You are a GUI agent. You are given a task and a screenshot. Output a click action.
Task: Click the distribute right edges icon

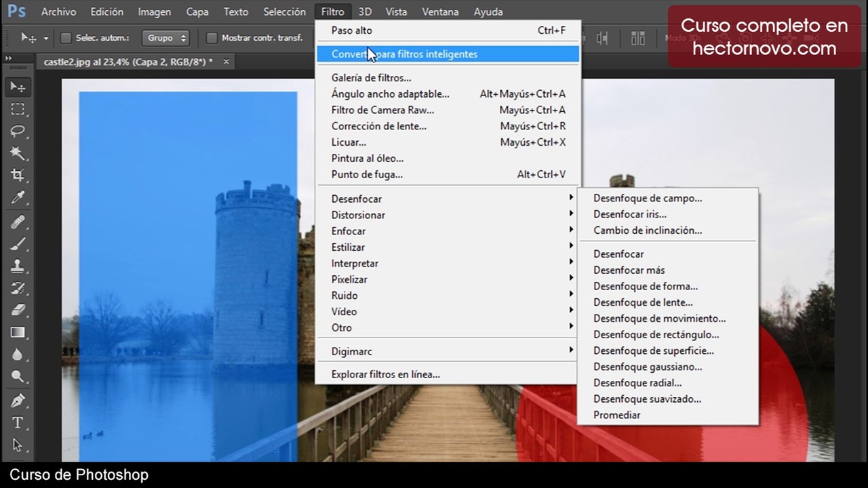602,38
